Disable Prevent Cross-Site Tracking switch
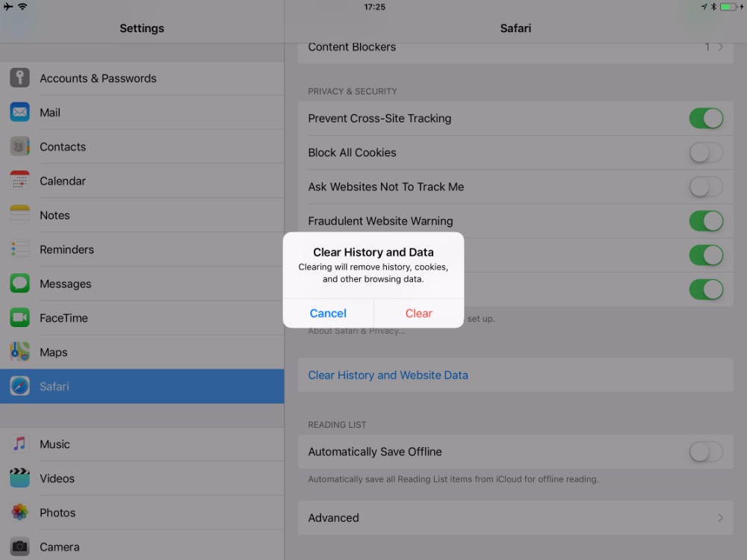747x560 pixels. pos(706,118)
